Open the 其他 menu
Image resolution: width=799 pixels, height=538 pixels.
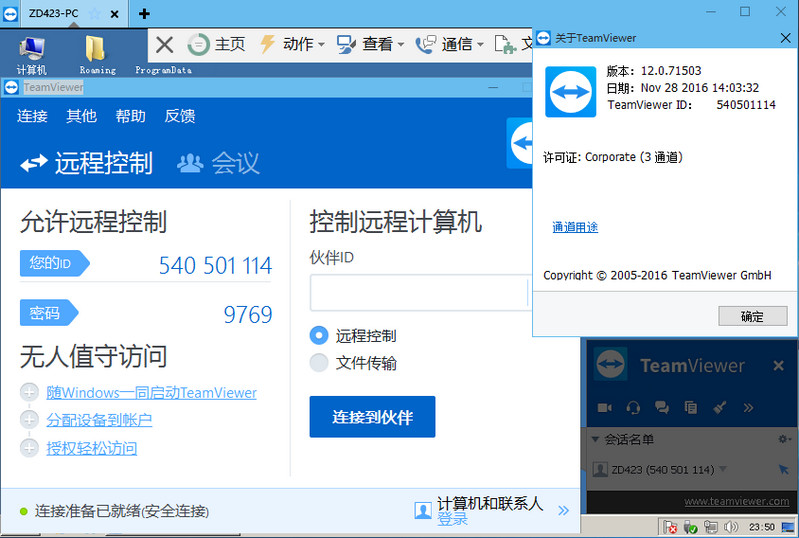pyautogui.click(x=82, y=116)
